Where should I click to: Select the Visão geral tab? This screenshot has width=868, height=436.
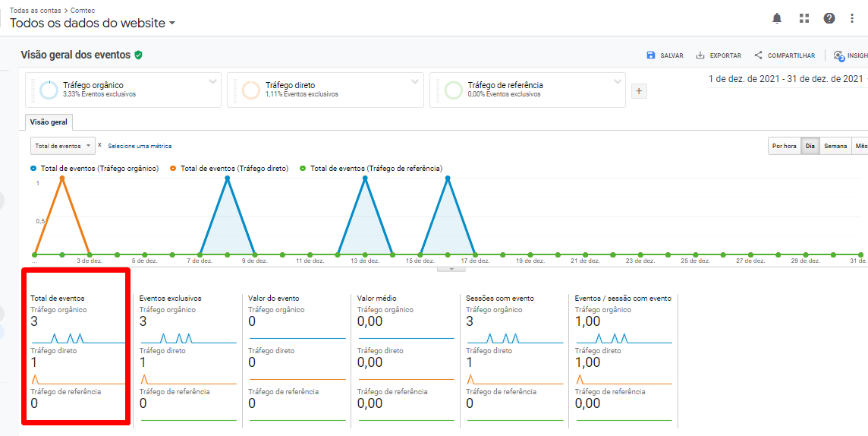point(49,122)
